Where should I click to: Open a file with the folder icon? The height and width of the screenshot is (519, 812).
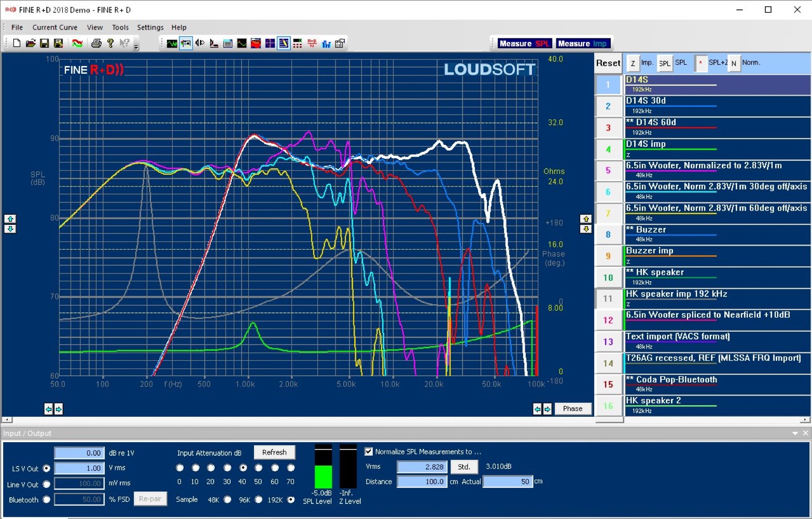[x=31, y=43]
